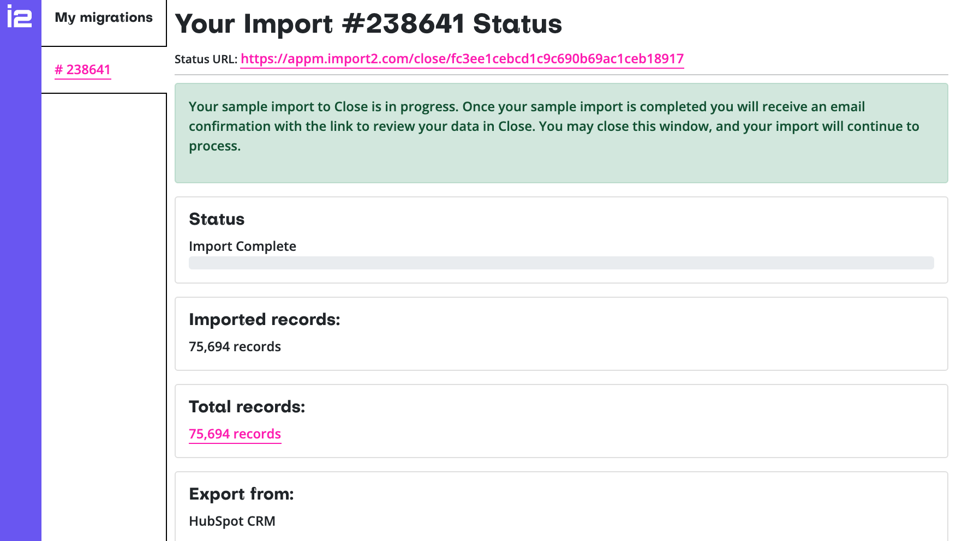Click the imported 75,694 records plain text
Image resolution: width=980 pixels, height=541 pixels.
235,347
